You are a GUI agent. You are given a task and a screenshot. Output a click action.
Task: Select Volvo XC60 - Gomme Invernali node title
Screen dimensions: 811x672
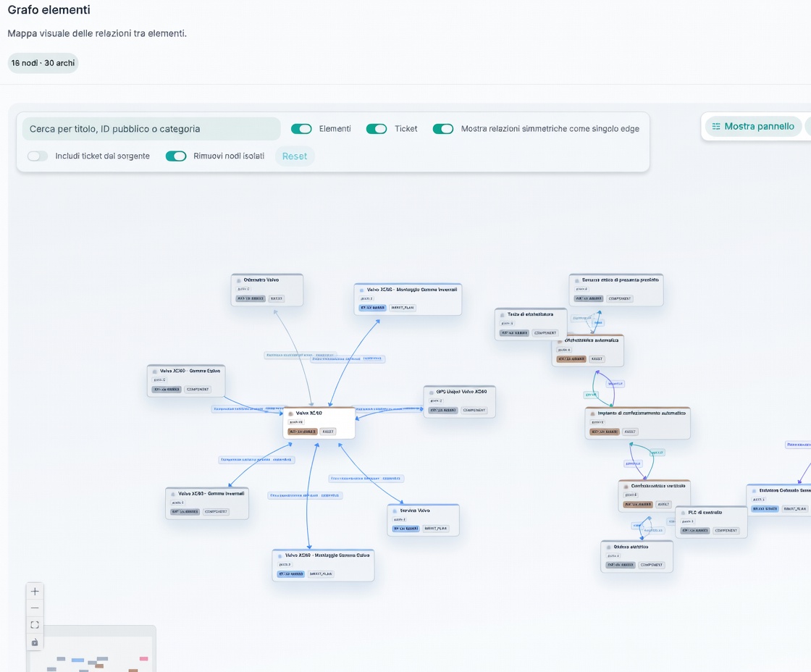211,494
